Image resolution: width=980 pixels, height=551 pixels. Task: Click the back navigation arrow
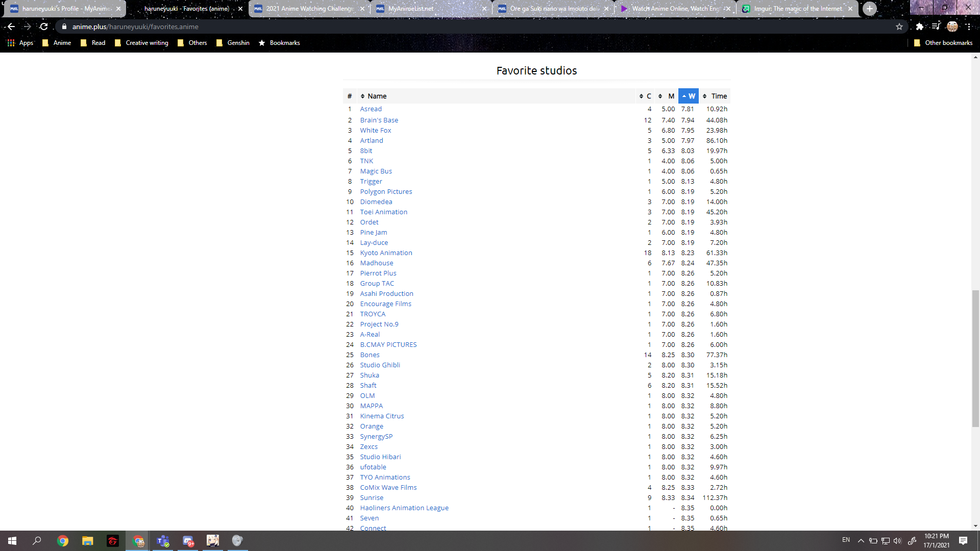tap(11, 27)
